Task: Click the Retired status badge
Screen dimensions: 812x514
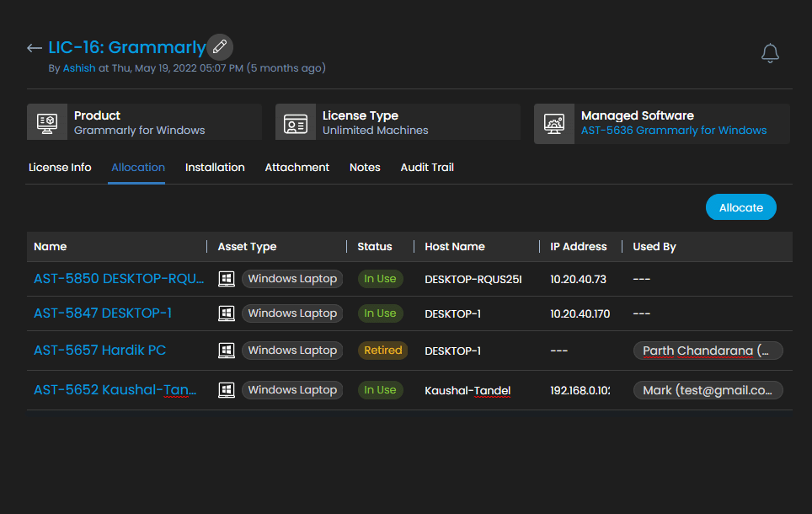Action: click(382, 351)
